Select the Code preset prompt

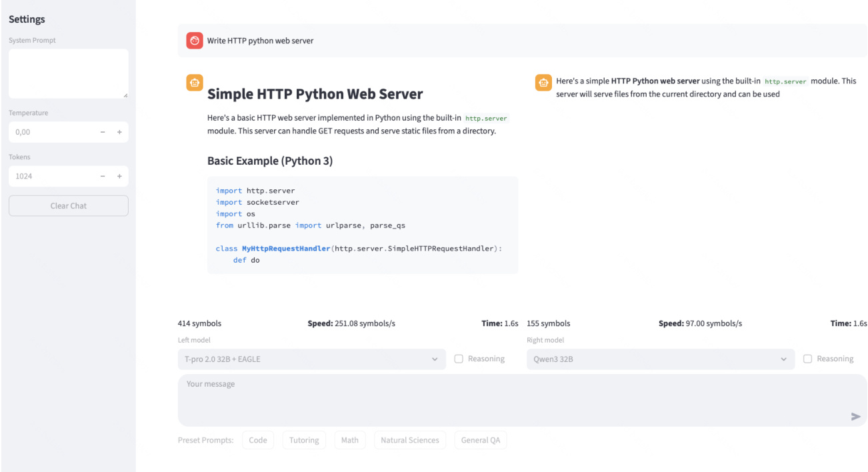click(258, 440)
